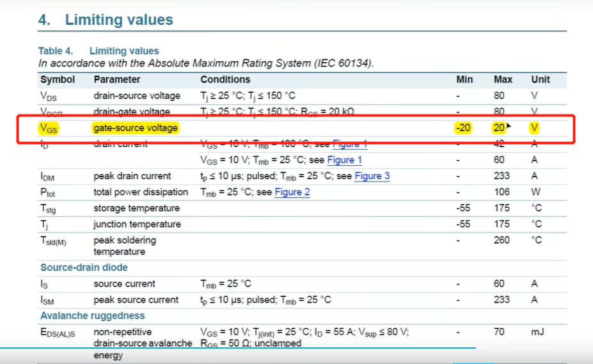This screenshot has width=593, height=364.
Task: Seek the video using the blue progress bar
Action: (x=238, y=348)
